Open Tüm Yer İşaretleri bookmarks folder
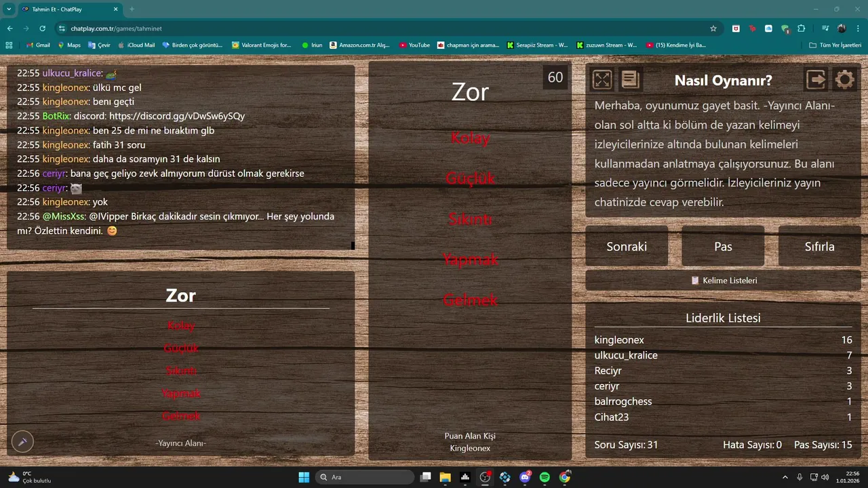Image resolution: width=868 pixels, height=488 pixels. 835,45
